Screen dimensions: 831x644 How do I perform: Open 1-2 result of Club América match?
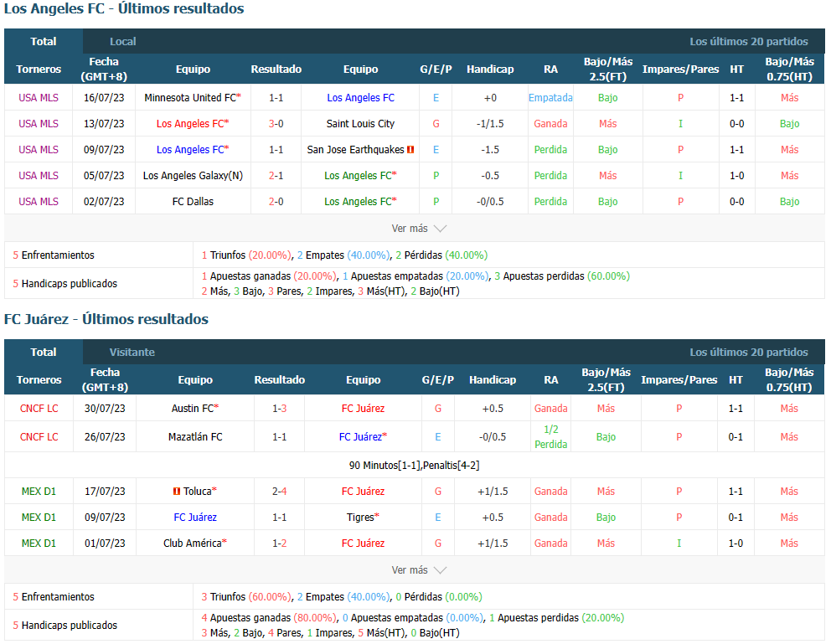click(x=279, y=543)
